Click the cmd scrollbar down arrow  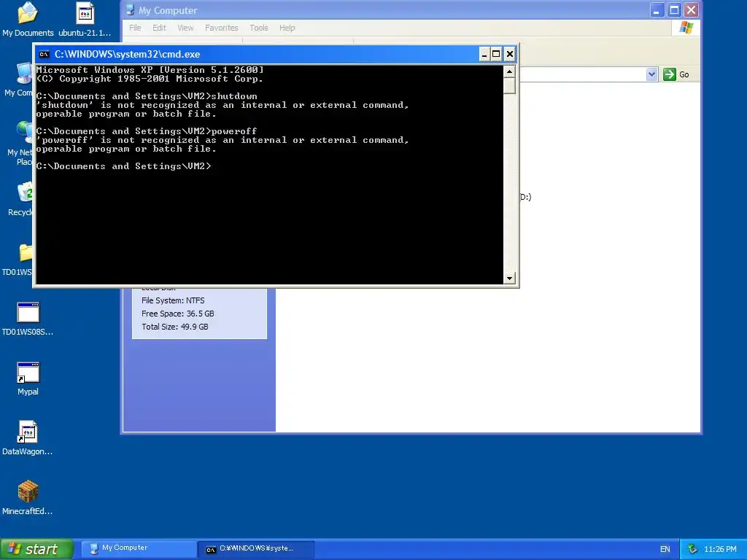click(x=509, y=278)
